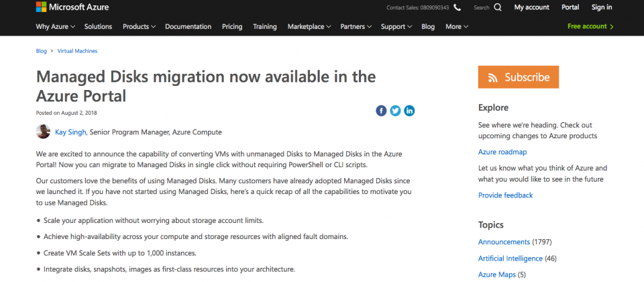Click the Explore sidebar heading
644x282 pixels.
[493, 107]
